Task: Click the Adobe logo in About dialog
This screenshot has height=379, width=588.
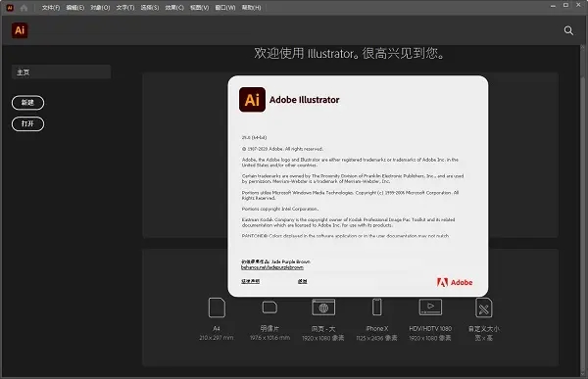Action: (455, 282)
